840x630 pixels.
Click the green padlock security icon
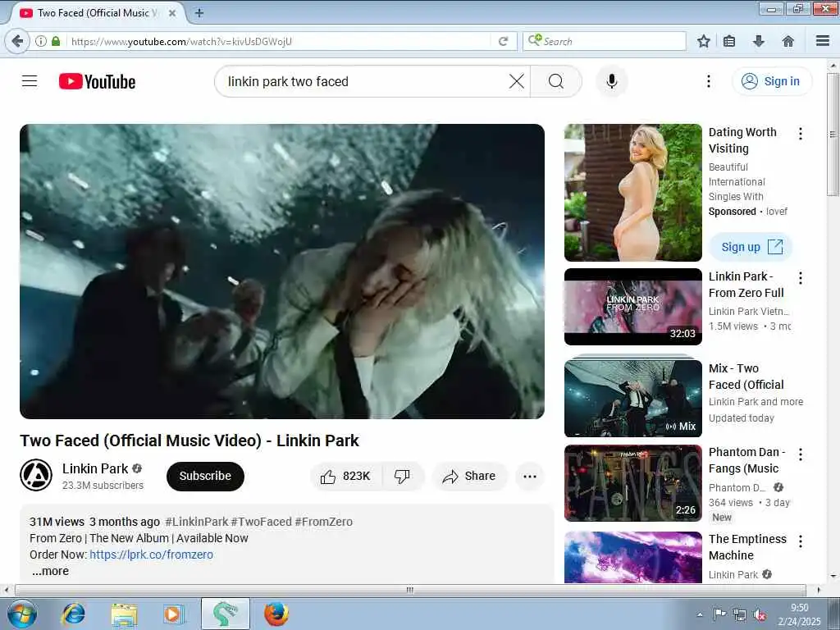point(56,41)
